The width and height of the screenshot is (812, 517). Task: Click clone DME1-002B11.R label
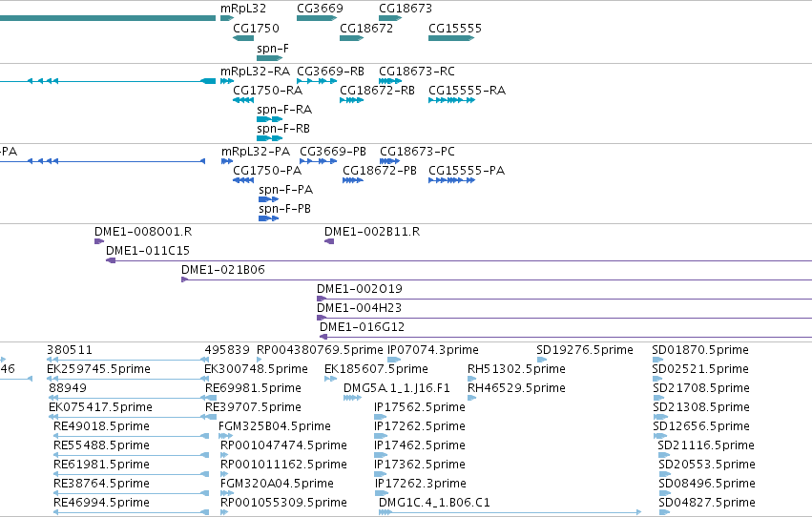coord(372,232)
